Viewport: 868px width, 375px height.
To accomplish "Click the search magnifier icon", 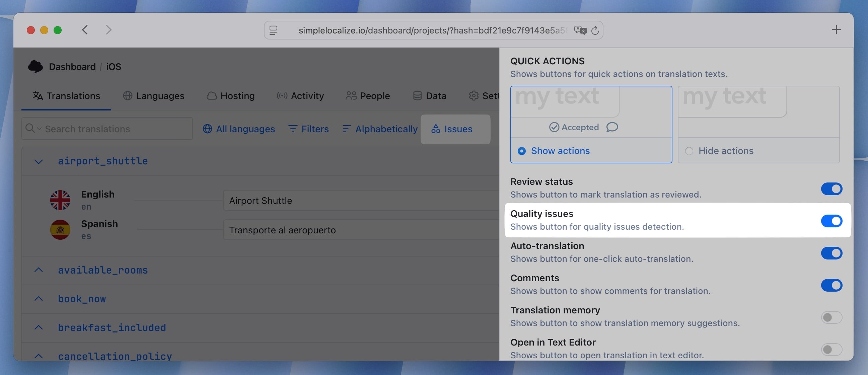I will [x=30, y=129].
